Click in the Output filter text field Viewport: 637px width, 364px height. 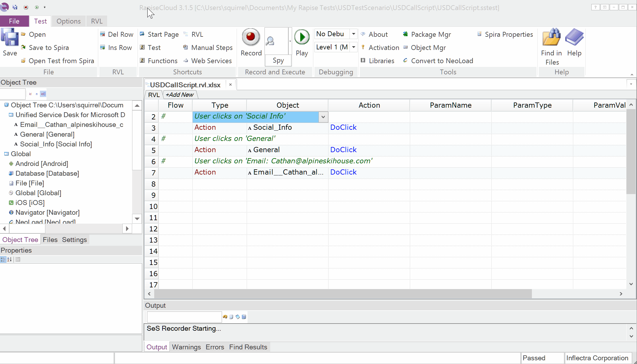184,317
